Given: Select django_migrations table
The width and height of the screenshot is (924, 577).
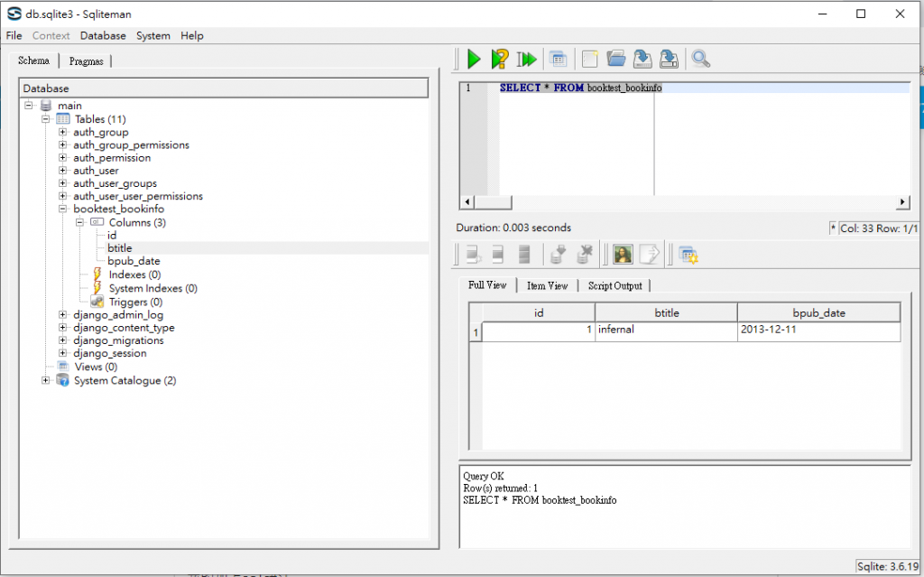Looking at the screenshot, I should point(118,340).
